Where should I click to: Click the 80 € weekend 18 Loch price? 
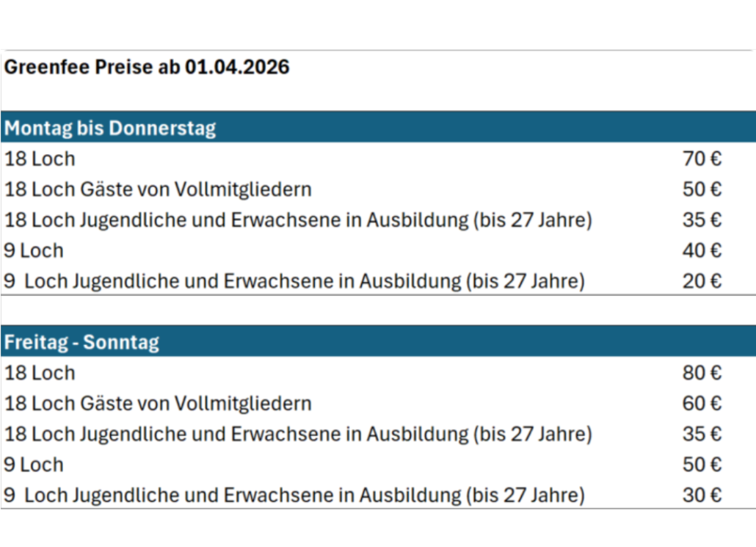pos(702,373)
